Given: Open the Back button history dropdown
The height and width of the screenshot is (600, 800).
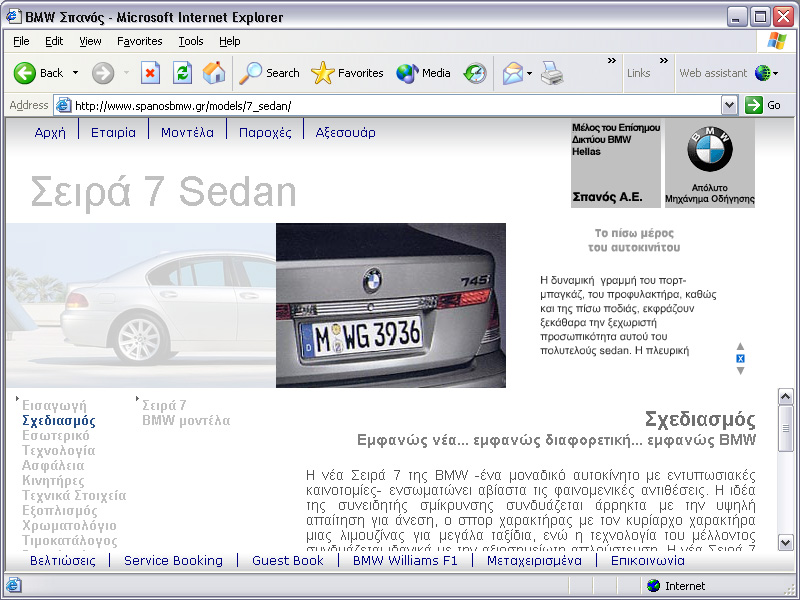Looking at the screenshot, I should (76, 73).
